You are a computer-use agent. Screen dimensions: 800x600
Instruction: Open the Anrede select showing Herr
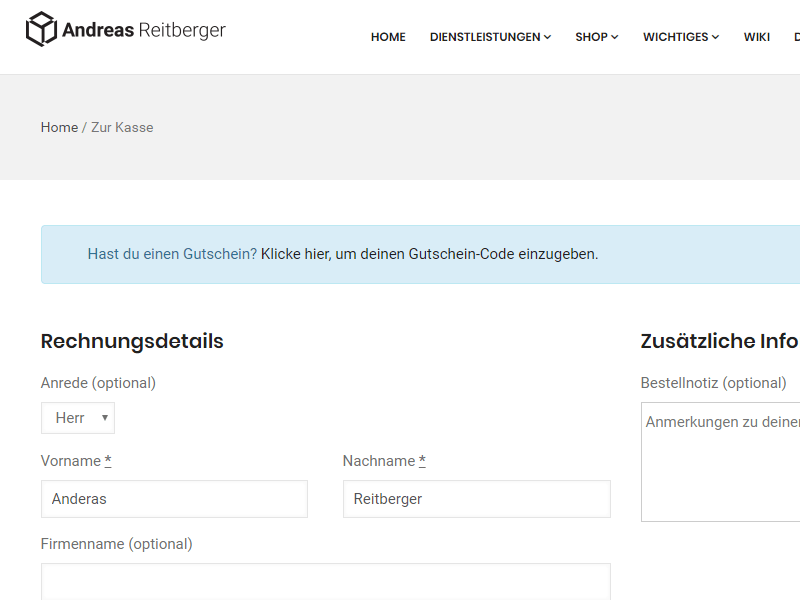click(x=78, y=418)
